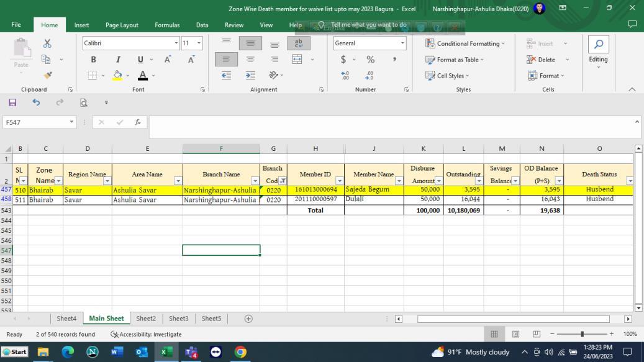The width and height of the screenshot is (644, 362).
Task: Open the Comments speech bubble icon
Action: (x=632, y=25)
